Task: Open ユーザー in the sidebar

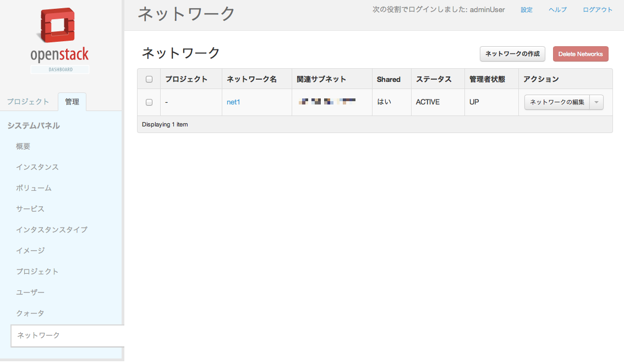Action: (30, 293)
